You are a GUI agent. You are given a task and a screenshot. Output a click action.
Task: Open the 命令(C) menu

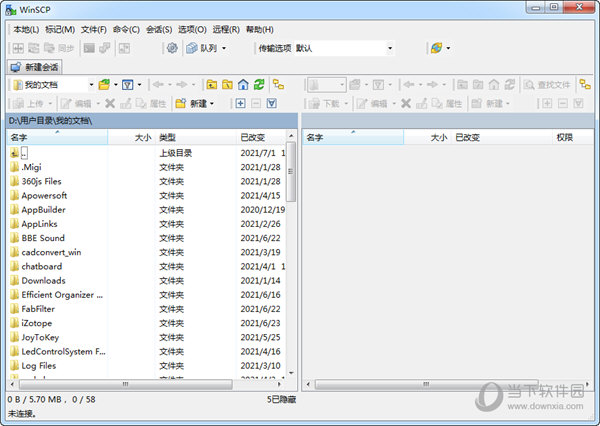tap(126, 29)
